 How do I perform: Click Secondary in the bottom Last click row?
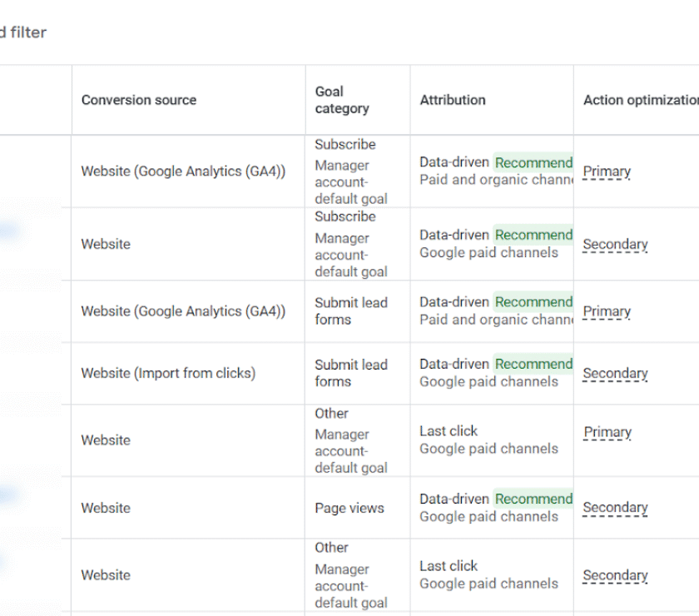click(x=615, y=575)
